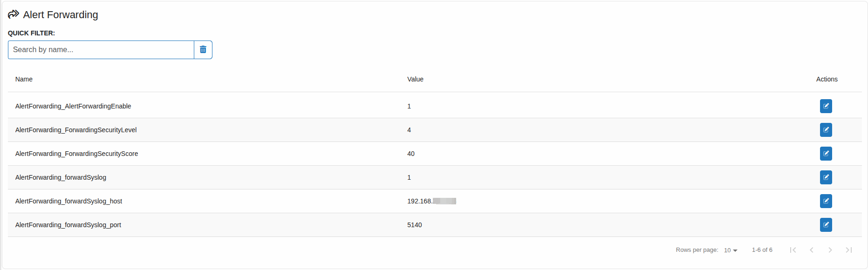The width and height of the screenshot is (868, 270).
Task: Edit the AlertForwarding_forwardSyslog row
Action: 826,177
